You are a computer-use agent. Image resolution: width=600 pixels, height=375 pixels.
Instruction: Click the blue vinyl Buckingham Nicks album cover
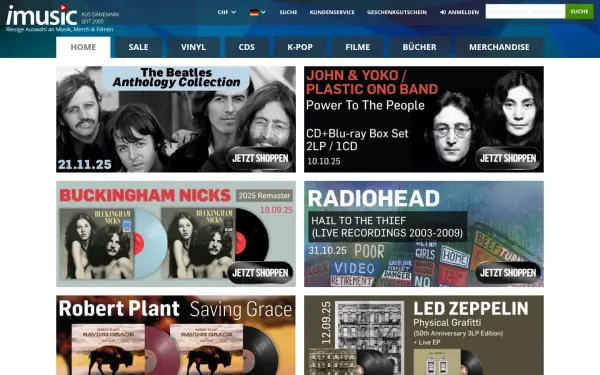coord(96,243)
